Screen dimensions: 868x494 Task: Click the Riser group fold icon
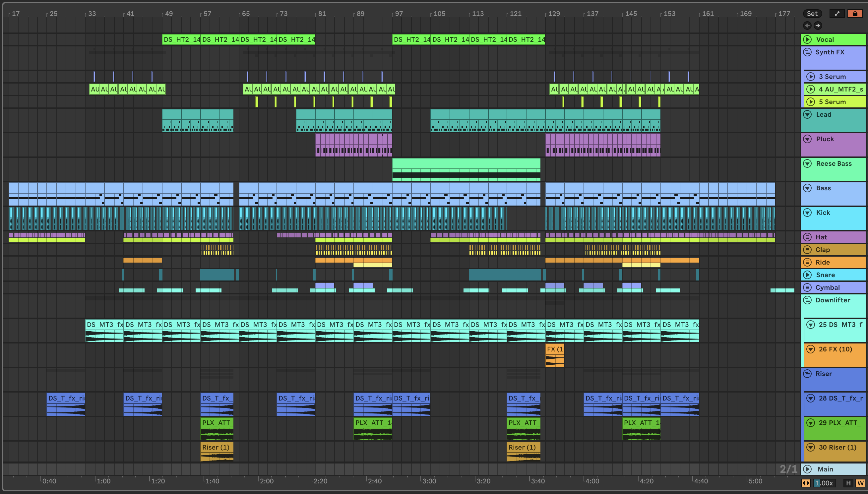[x=808, y=374]
